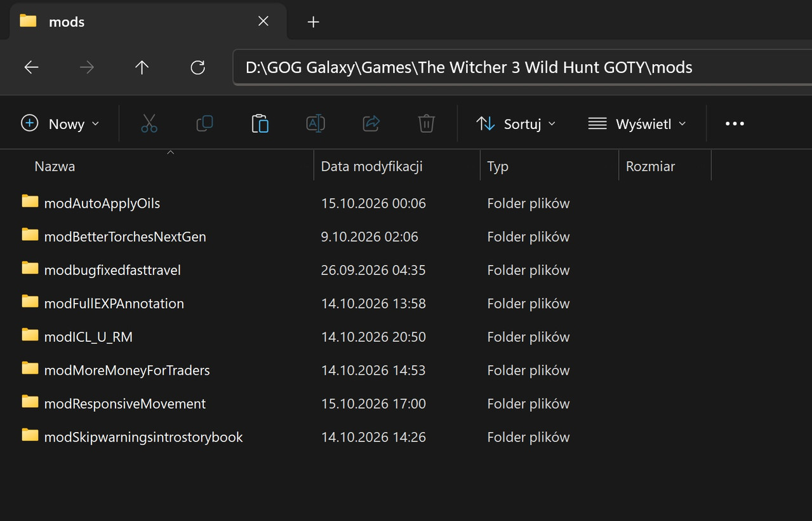Sort by the Rozmiar column header

pyautogui.click(x=650, y=166)
